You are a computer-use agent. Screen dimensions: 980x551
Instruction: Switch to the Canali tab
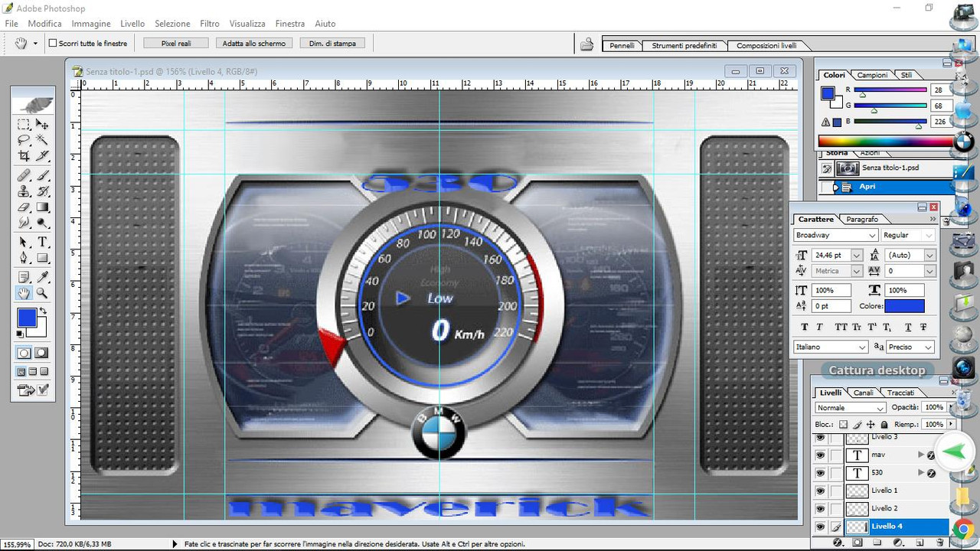(x=863, y=393)
